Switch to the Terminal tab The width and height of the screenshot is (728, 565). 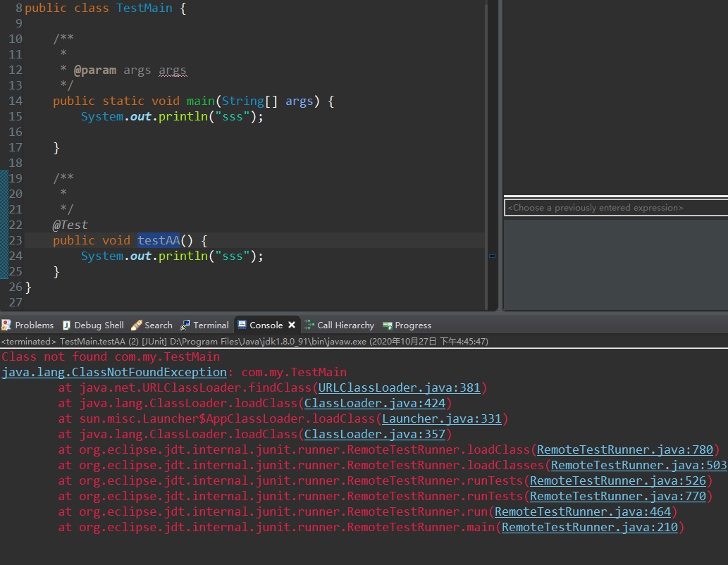(205, 325)
